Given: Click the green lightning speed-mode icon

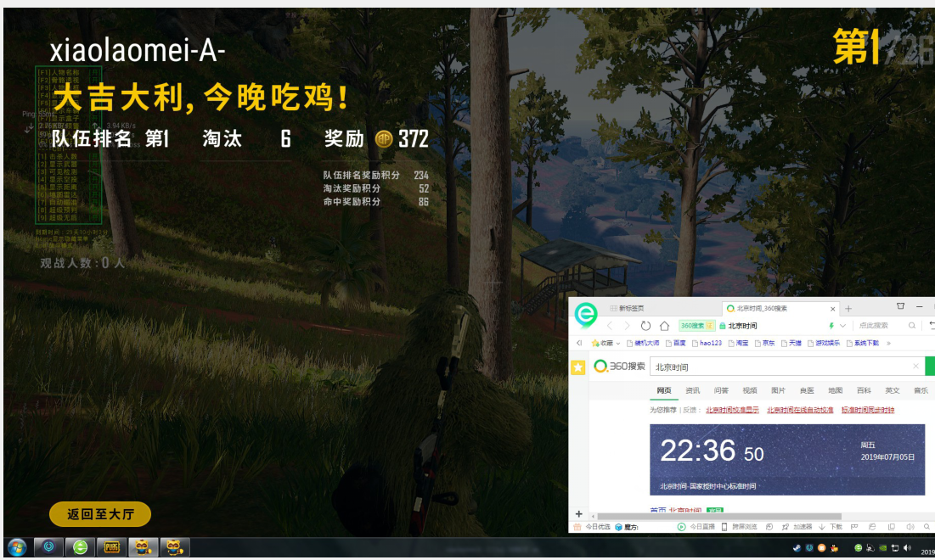Looking at the screenshot, I should point(831,326).
